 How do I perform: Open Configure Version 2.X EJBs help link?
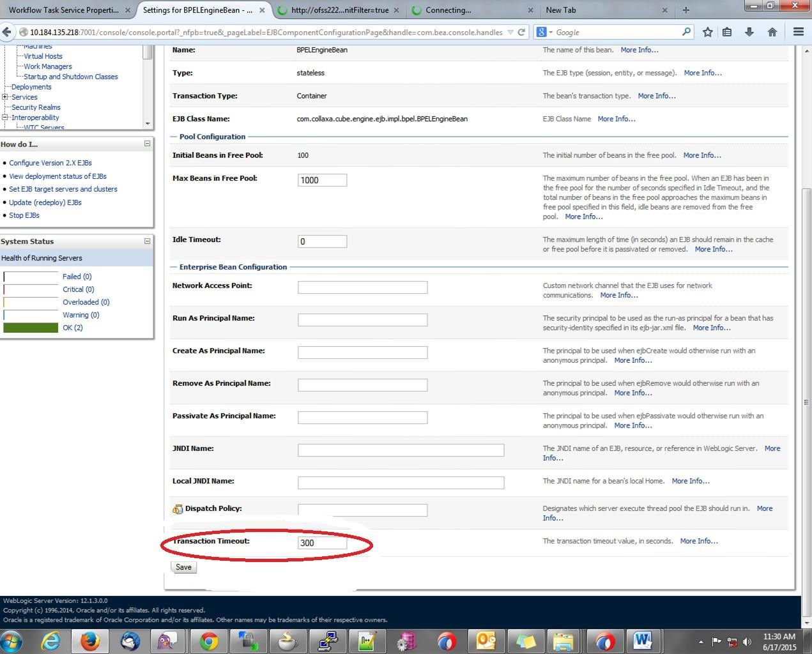[50, 163]
